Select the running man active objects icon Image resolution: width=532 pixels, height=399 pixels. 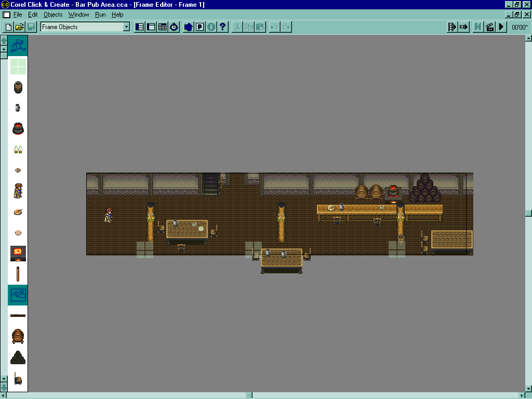pos(18,46)
